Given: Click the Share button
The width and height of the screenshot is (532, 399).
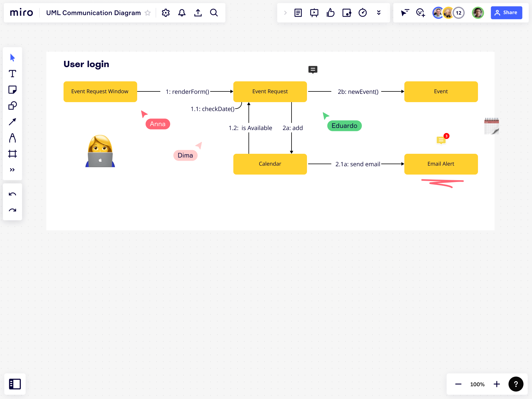Looking at the screenshot, I should tap(506, 12).
